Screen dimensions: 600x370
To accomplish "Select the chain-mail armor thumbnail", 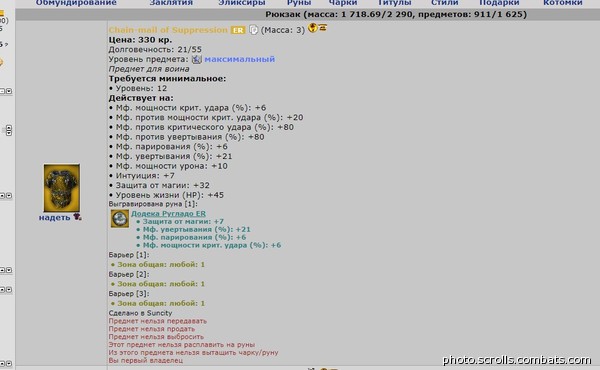I will [62, 188].
